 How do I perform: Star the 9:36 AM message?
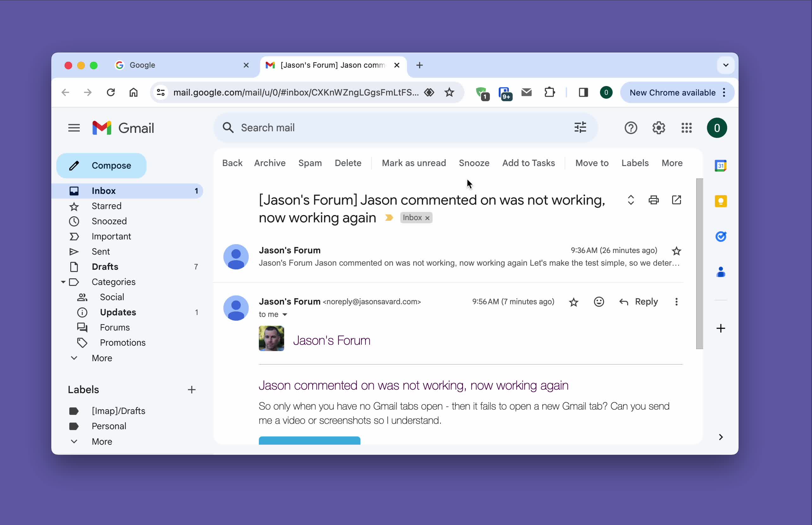(676, 251)
